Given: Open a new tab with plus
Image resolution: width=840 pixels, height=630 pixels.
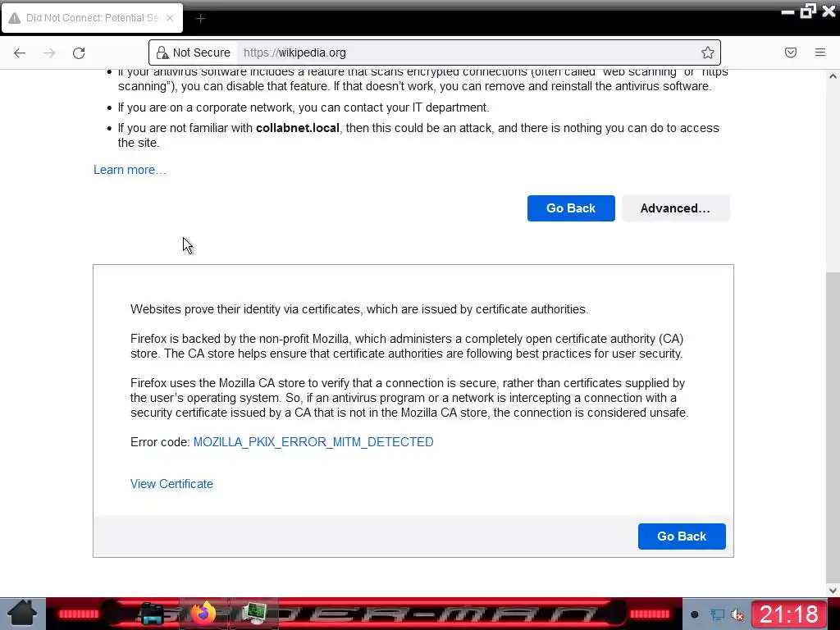Looking at the screenshot, I should 200,19.
